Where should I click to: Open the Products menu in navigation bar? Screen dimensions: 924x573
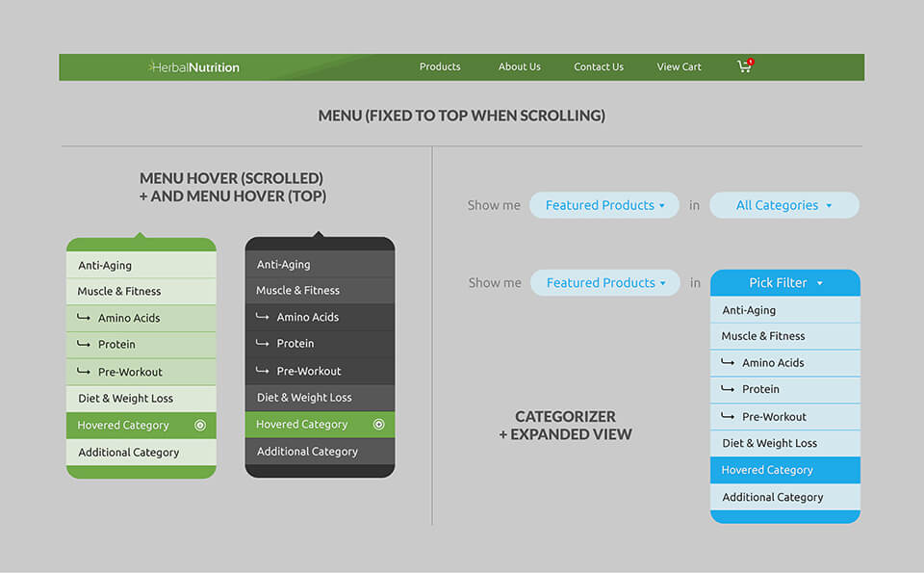pyautogui.click(x=440, y=67)
